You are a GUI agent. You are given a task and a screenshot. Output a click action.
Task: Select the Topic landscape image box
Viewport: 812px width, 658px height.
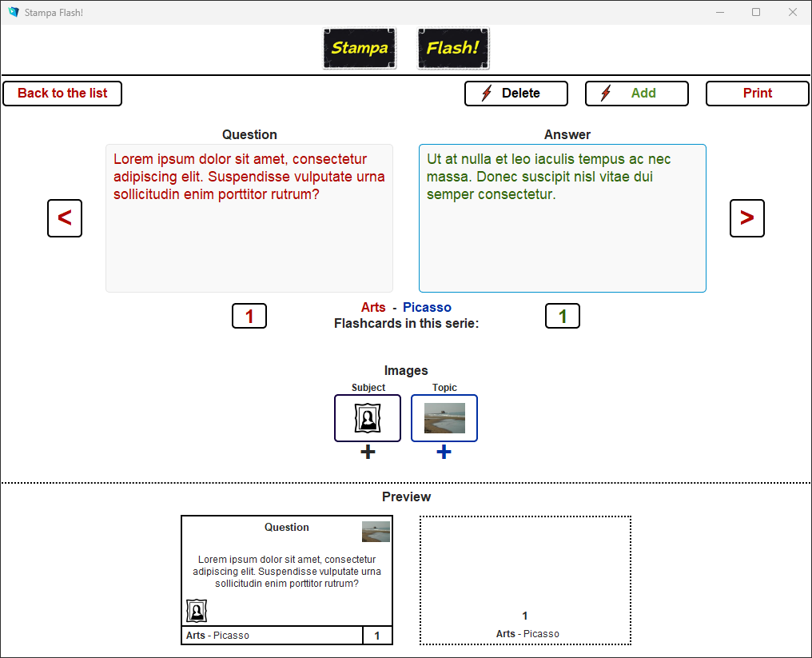click(444, 418)
